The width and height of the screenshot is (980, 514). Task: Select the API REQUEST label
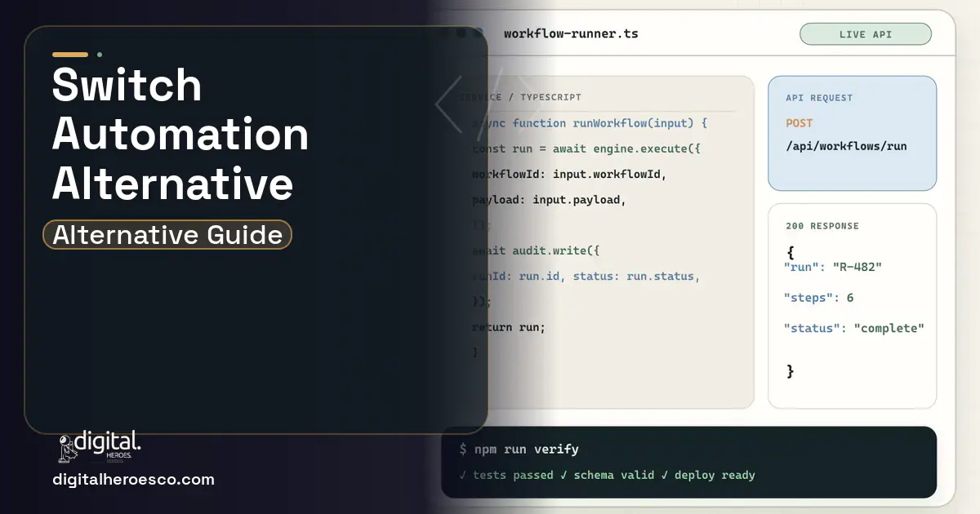coord(819,98)
